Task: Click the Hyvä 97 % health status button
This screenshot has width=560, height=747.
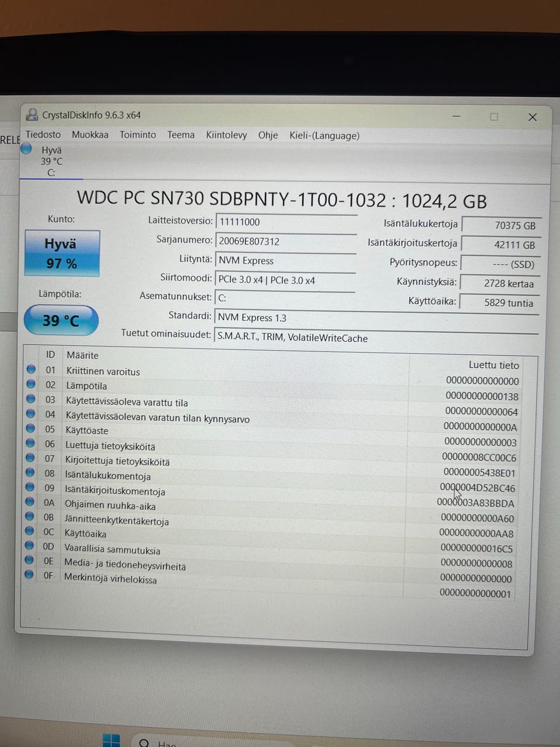Action: pos(62,253)
